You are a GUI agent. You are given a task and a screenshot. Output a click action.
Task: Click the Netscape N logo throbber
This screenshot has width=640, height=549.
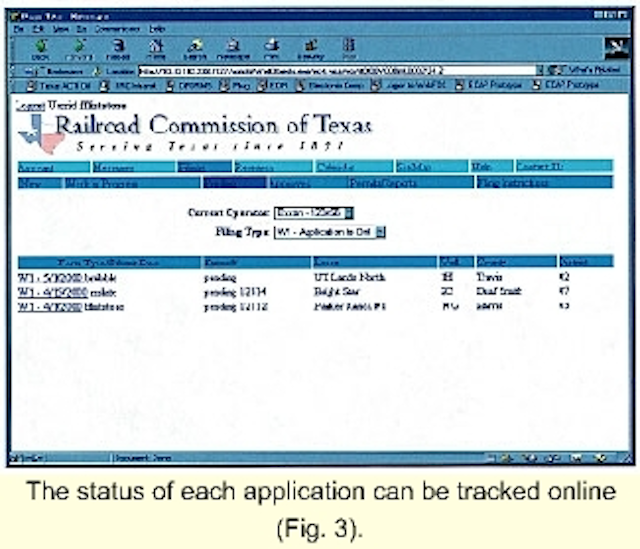point(616,49)
